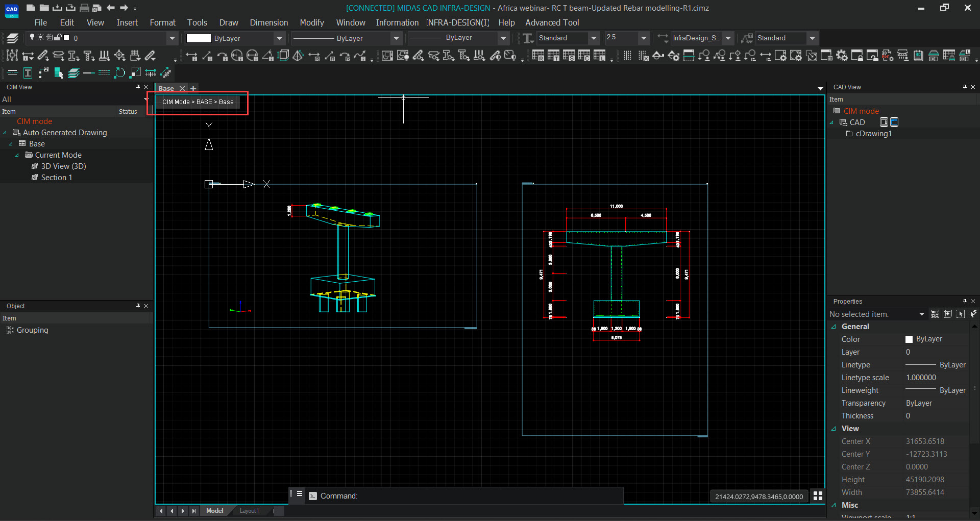Click the table icon marked S
980x521 pixels.
click(569, 56)
